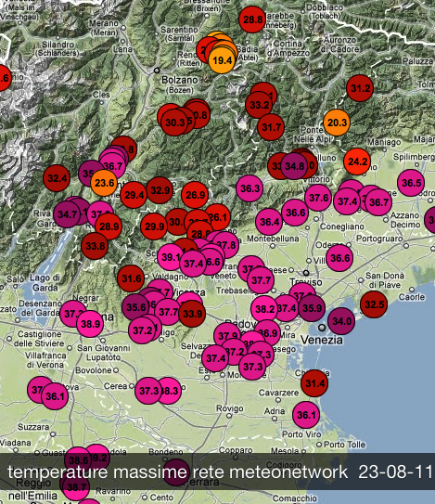Click the orange 20.3 temperature marker
The height and width of the screenshot is (504, 435).
point(337,123)
